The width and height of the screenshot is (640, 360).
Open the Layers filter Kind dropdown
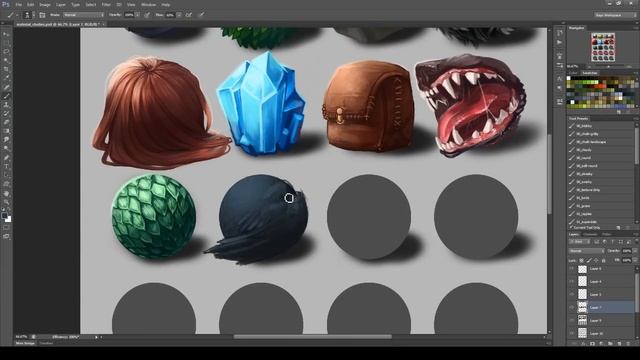(580, 242)
